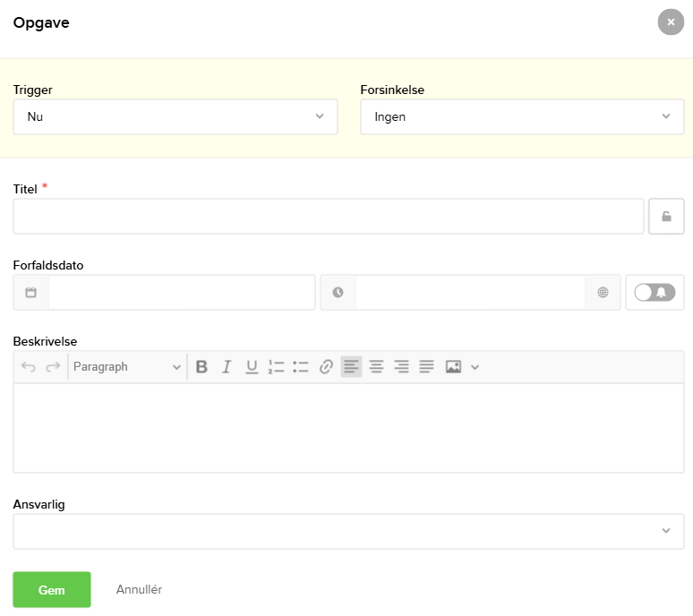The height and width of the screenshot is (616, 693).
Task: Toggle italic formatting
Action: click(227, 367)
